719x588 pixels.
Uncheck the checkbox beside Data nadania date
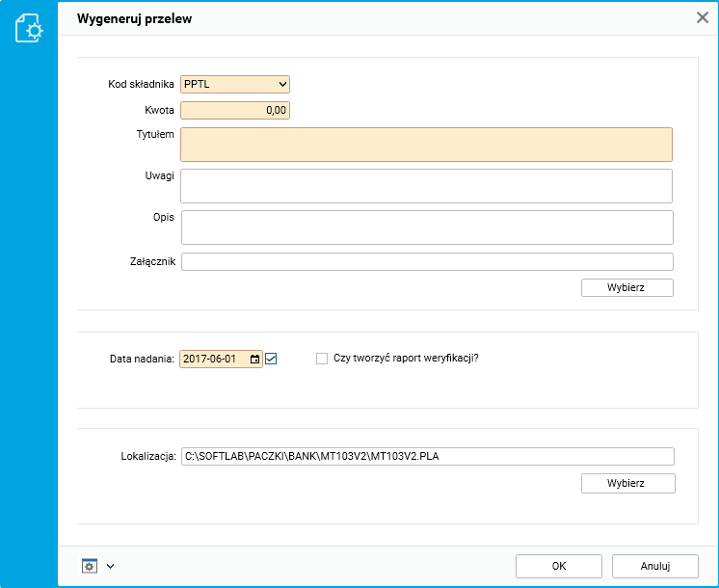coord(271,360)
